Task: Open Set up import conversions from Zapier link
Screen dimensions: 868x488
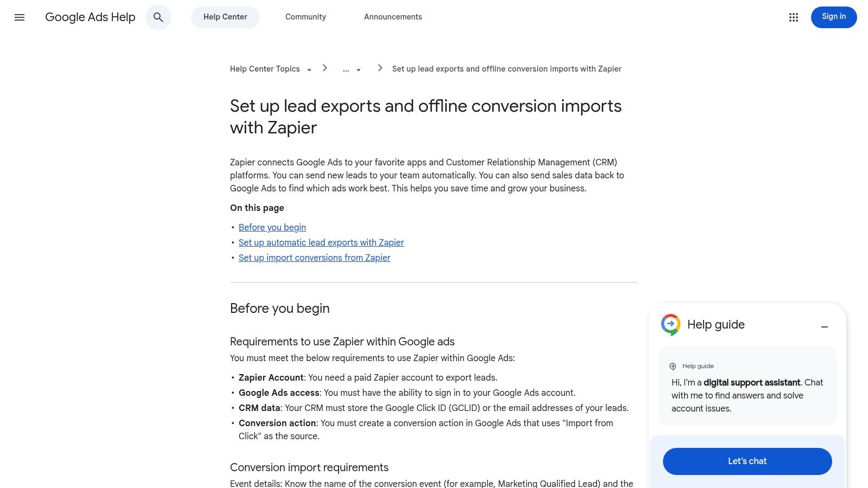Action: tap(315, 258)
